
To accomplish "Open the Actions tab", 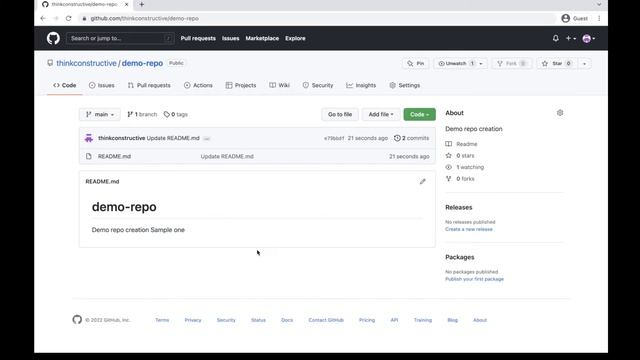I will coord(198,85).
